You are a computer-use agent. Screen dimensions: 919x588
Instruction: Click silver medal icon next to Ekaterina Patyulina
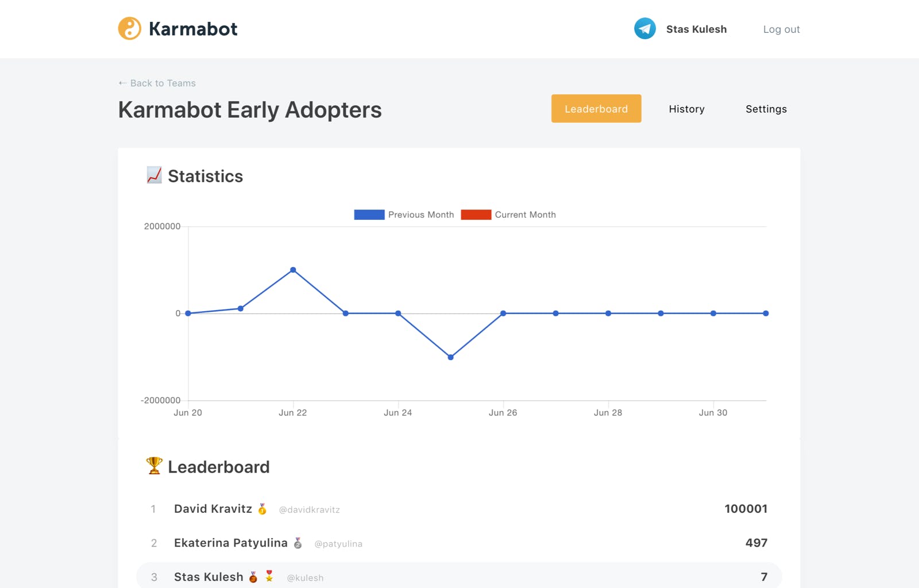click(x=298, y=543)
